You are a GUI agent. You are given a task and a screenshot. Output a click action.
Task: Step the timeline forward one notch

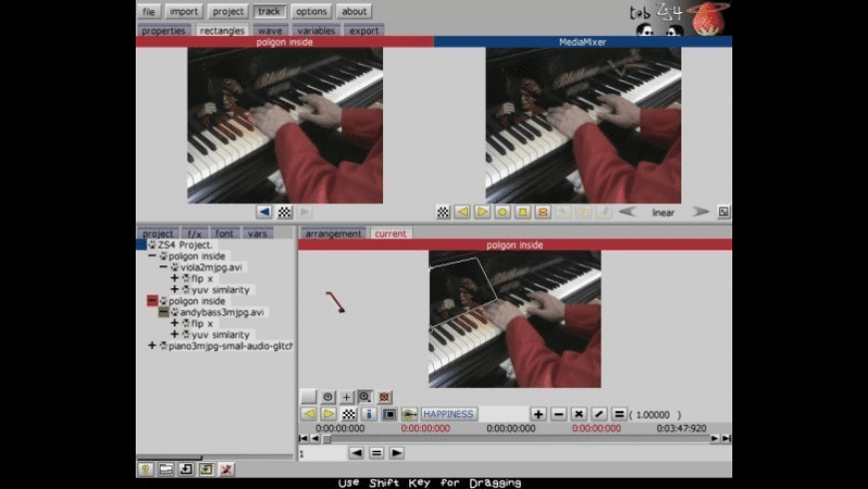714,438
